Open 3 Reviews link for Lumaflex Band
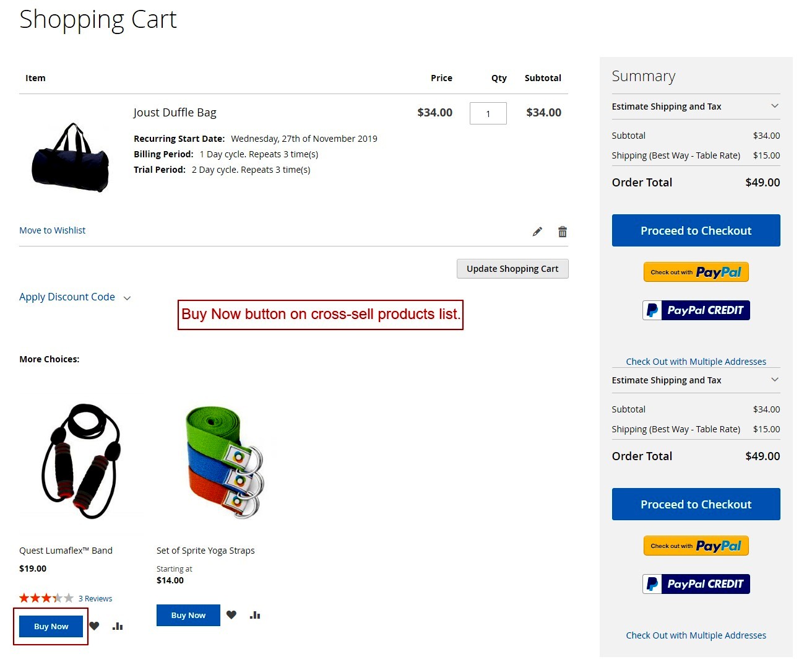 (x=95, y=599)
